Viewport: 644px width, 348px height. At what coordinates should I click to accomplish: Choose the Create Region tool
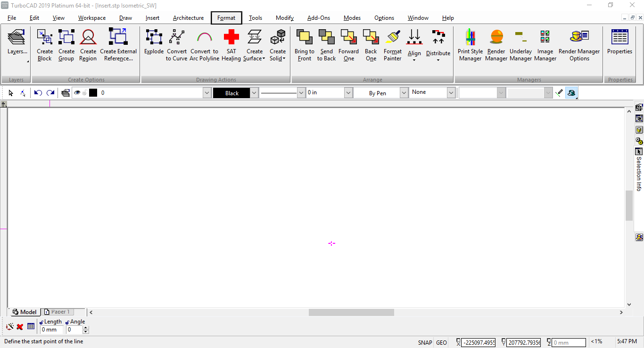point(88,45)
